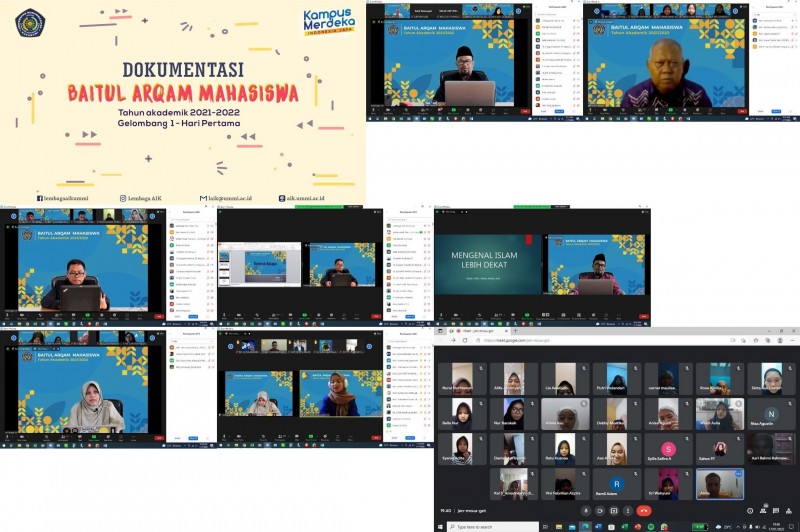Open a new browser tab with plus
Screen dimensions: 800x532
[x=515, y=331]
